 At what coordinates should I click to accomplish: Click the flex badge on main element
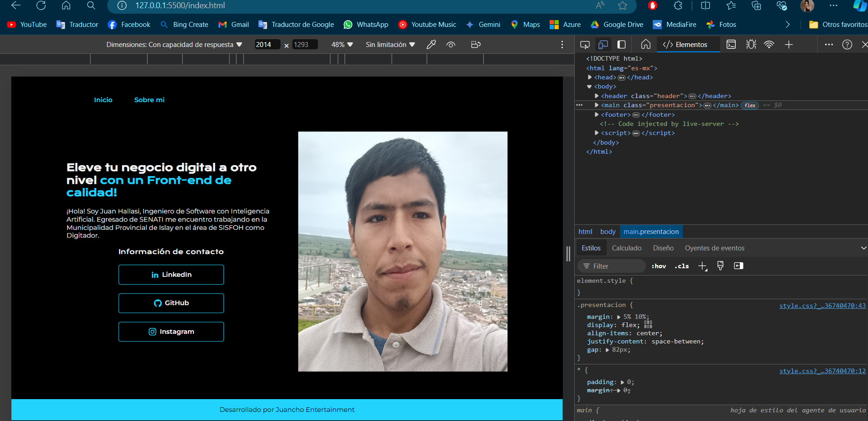(750, 105)
